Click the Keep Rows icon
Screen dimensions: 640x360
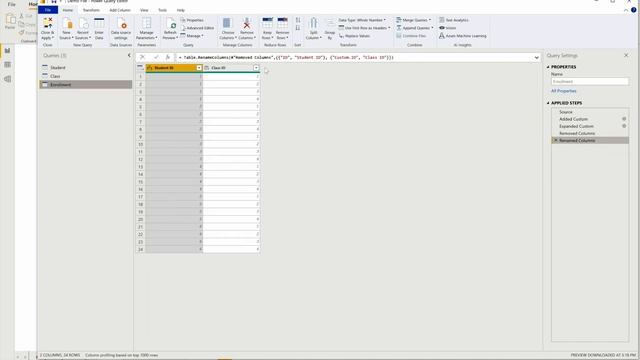click(x=267, y=29)
